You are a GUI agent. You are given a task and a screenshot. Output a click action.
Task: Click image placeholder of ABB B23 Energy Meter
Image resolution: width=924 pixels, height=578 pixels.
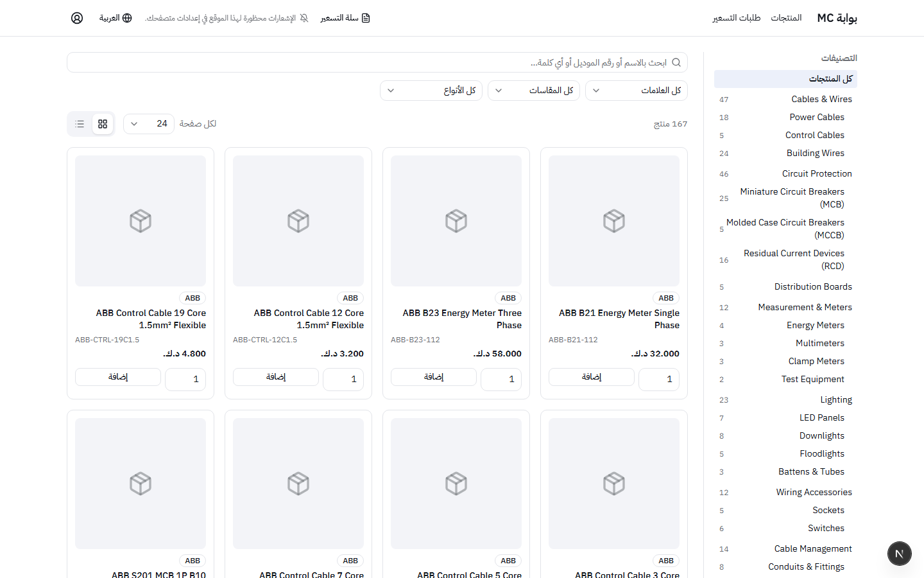click(x=456, y=221)
